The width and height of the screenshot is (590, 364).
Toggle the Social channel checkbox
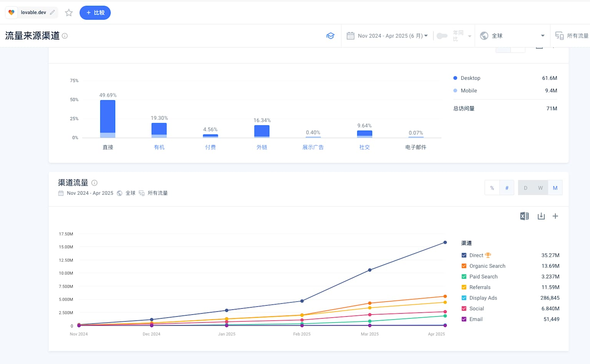(464, 309)
